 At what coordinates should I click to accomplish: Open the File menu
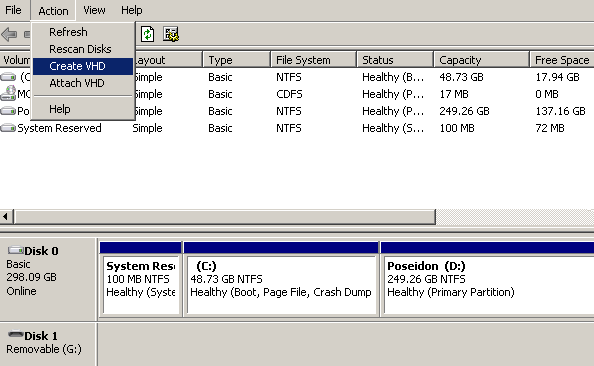coord(13,10)
